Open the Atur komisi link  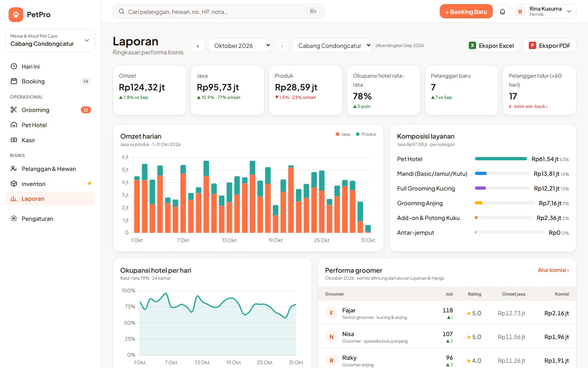(553, 270)
